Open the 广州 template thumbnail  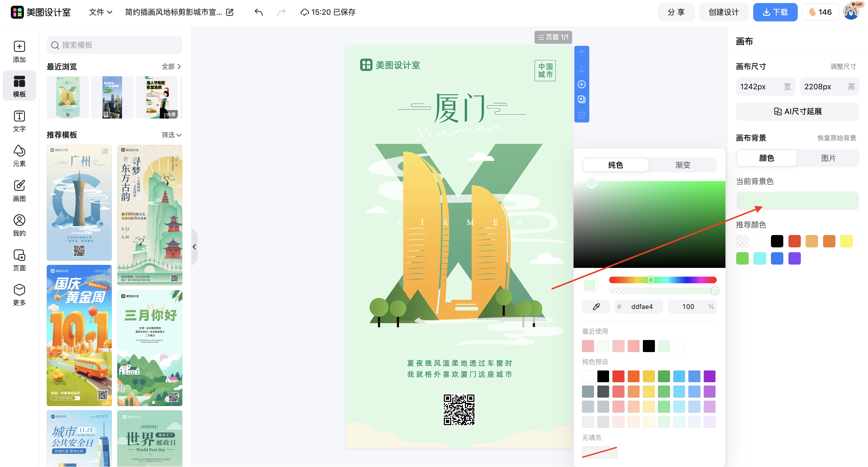pos(79,203)
